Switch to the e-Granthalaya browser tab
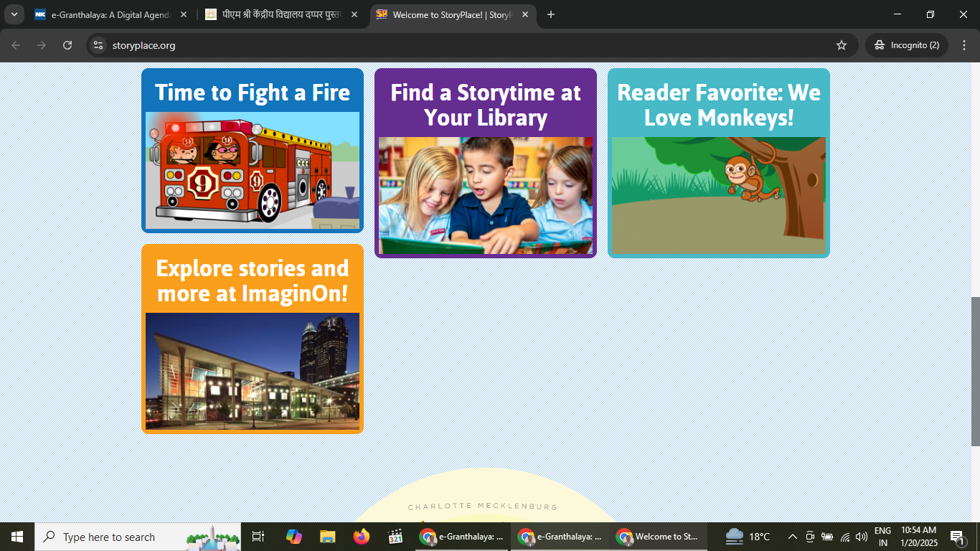 [x=111, y=14]
